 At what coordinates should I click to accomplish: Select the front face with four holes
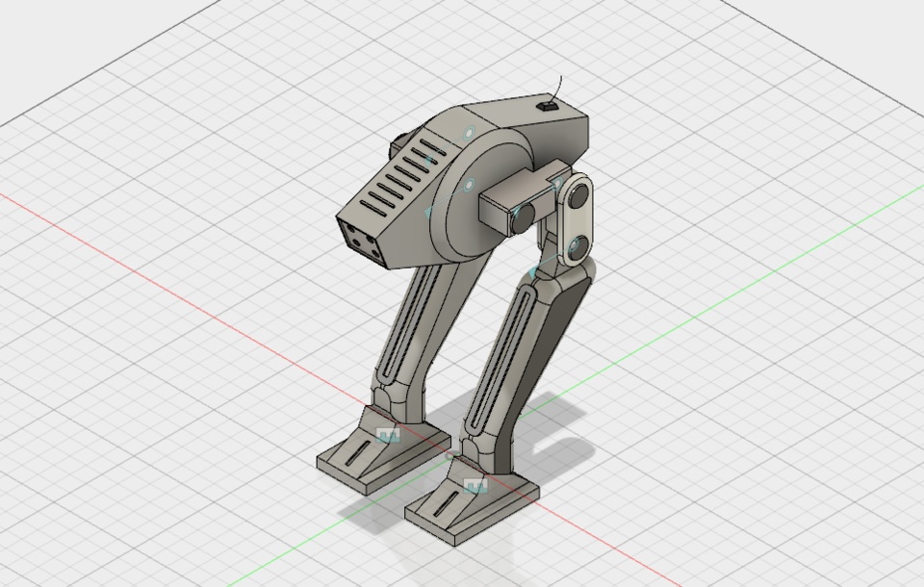coord(361,242)
